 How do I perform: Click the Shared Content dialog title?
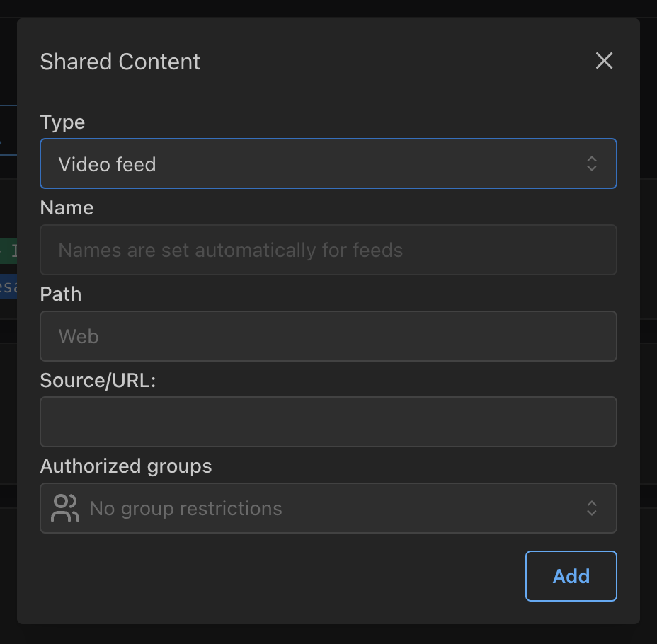coord(120,62)
